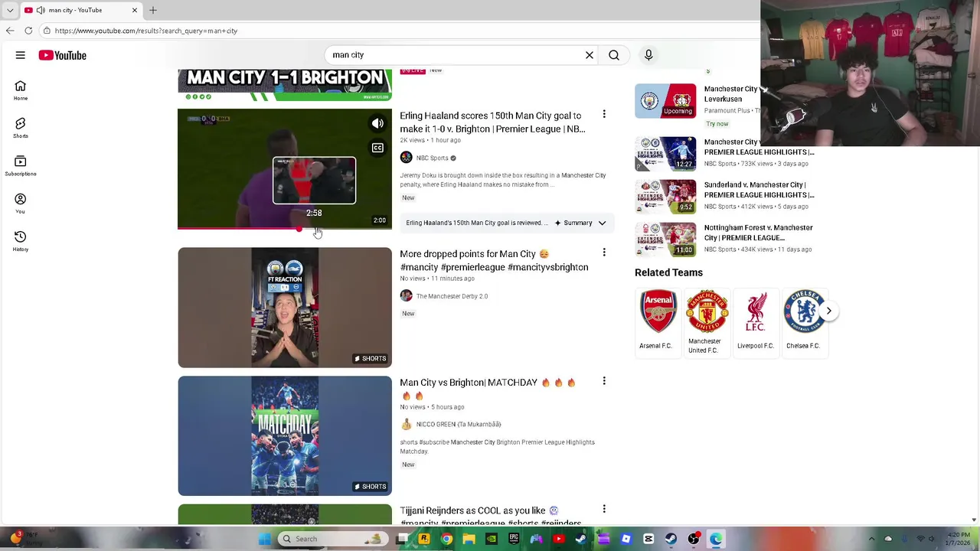The height and width of the screenshot is (551, 980).
Task: Open the 12:27 extended highlights thumbnail
Action: coord(665,153)
